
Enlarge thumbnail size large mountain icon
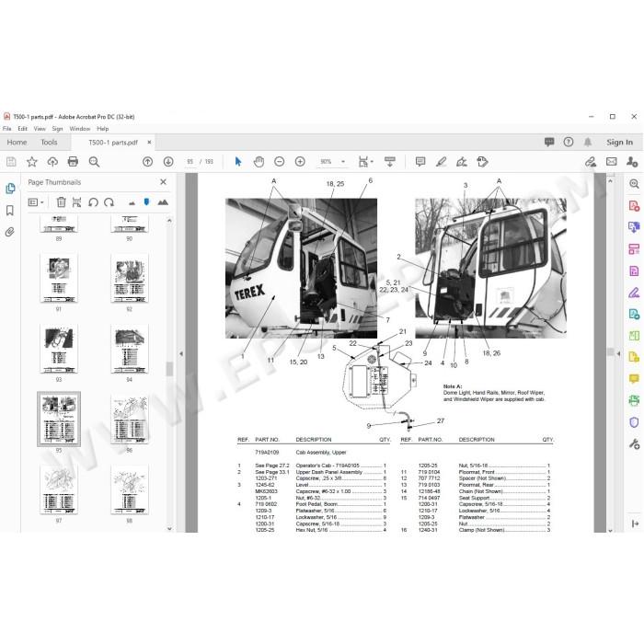[163, 202]
